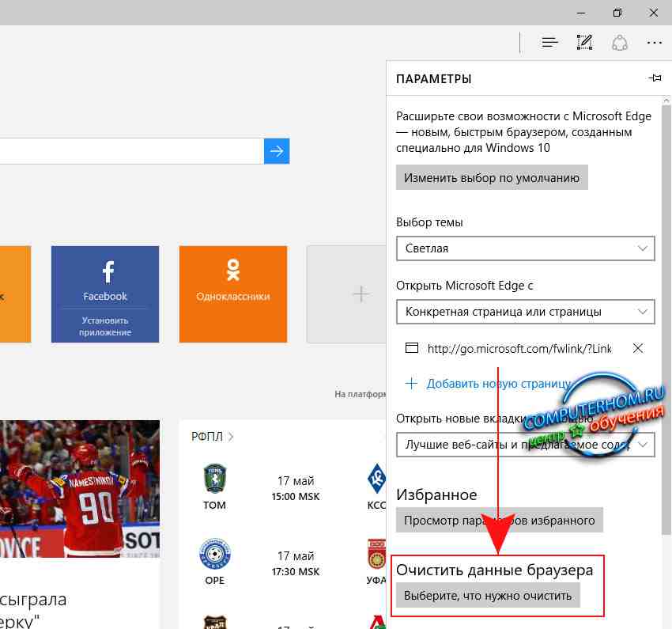This screenshot has width=672, height=629.
Task: Expand the Конкретная страница или страницы dropdown
Action: pyautogui.click(x=525, y=312)
